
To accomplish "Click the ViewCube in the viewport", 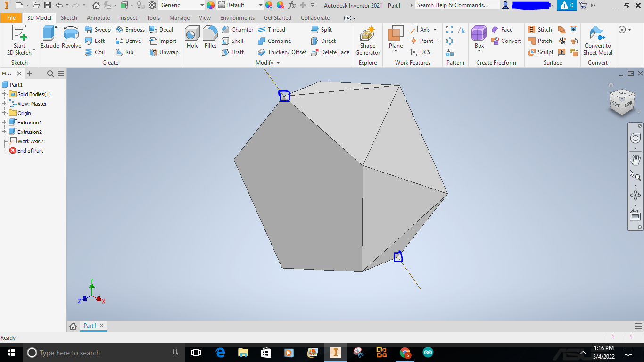I will coord(621,102).
